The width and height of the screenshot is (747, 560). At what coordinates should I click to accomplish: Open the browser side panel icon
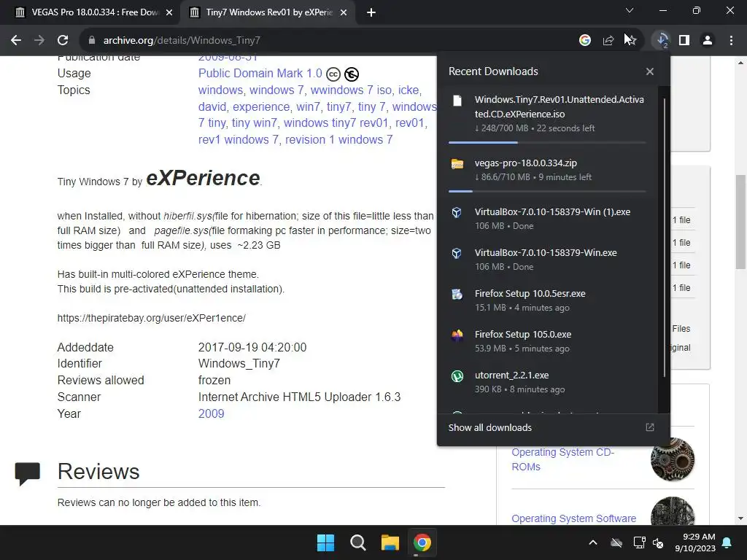684,41
